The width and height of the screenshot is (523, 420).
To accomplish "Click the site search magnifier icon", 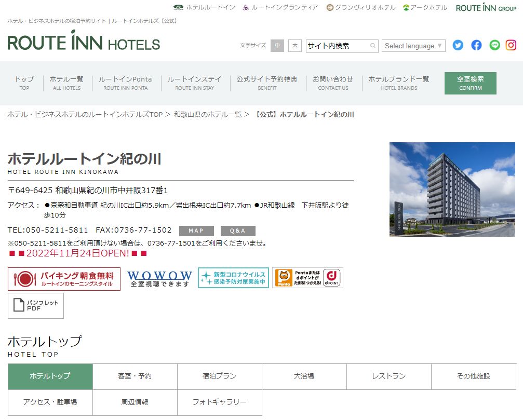I will [372, 46].
